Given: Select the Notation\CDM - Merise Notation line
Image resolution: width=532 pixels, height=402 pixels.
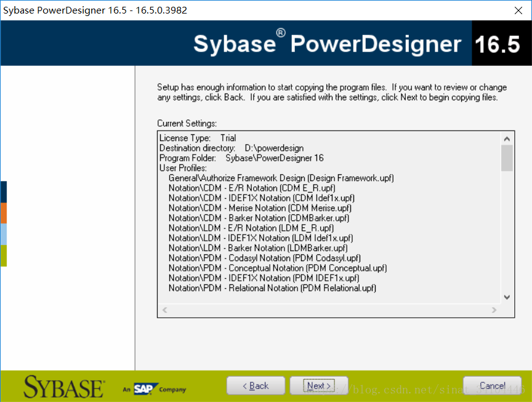Looking at the screenshot, I should [x=260, y=208].
